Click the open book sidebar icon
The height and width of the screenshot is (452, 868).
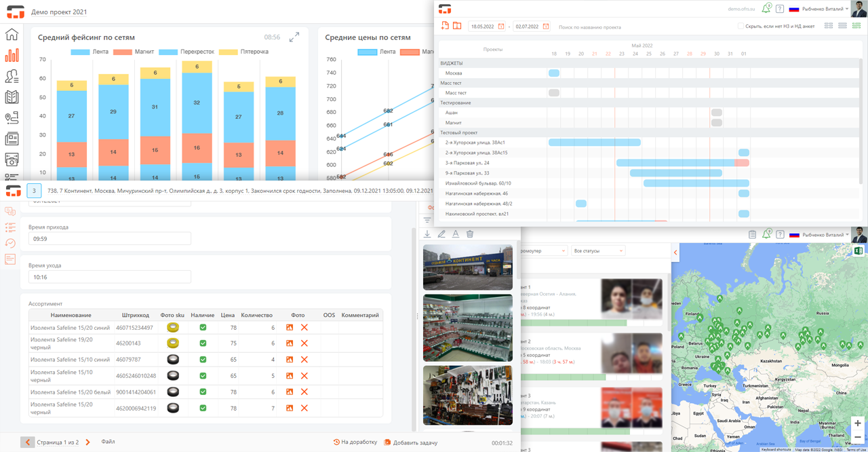tap(12, 97)
